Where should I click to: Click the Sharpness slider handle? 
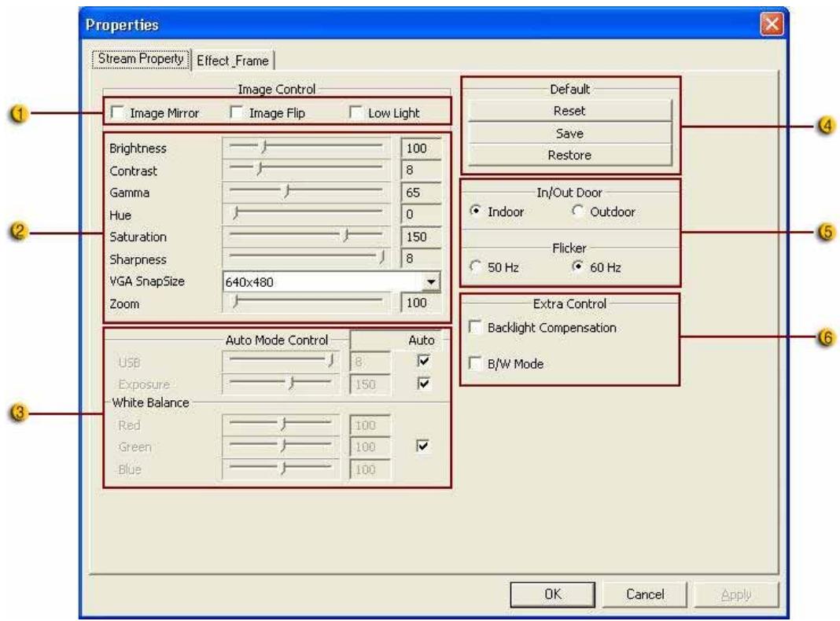pos(382,258)
